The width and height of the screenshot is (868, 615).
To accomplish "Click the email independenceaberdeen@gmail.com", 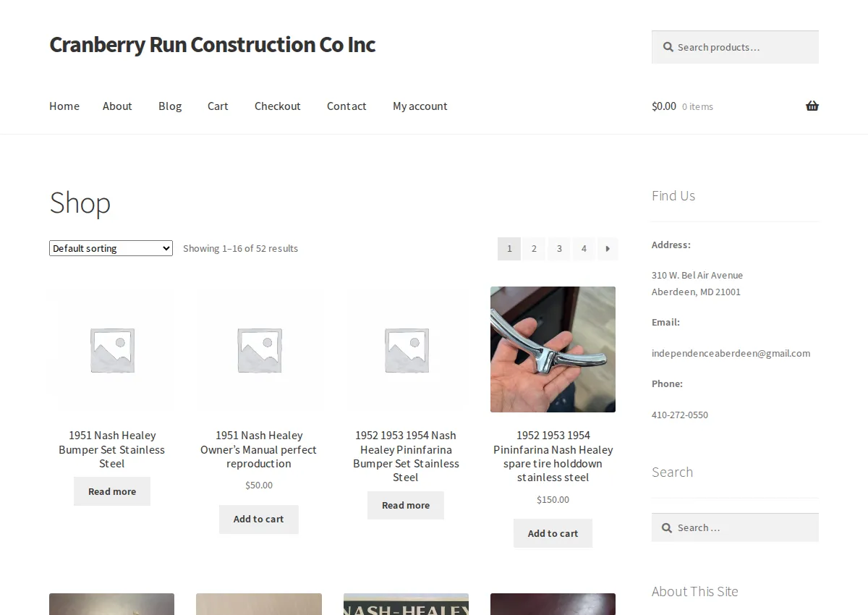I will [731, 353].
